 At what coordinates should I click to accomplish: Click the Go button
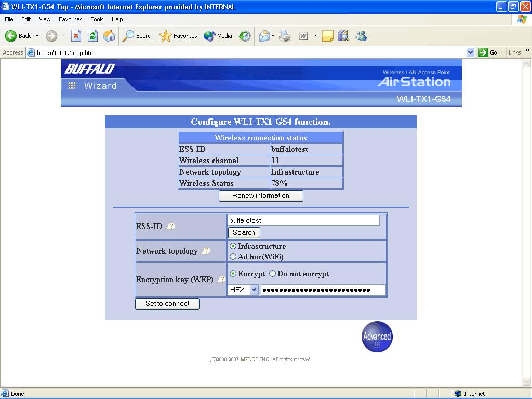(x=488, y=52)
